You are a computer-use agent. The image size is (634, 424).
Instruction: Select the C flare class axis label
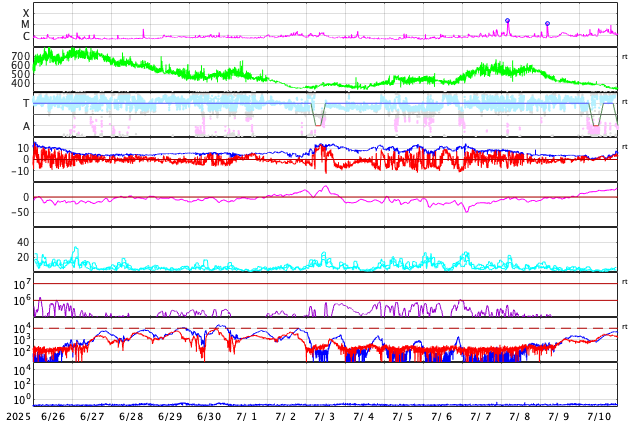26,36
